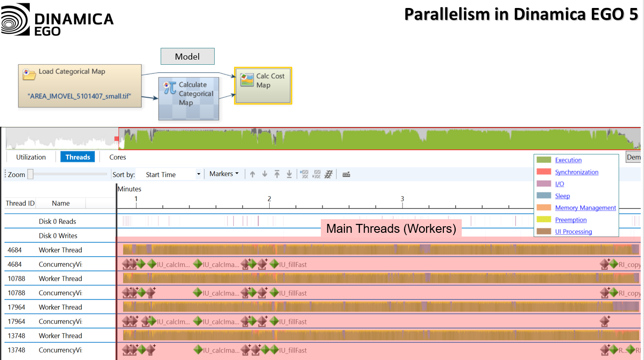Click the Load Categorical Map folder icon
The height and width of the screenshot is (360, 644).
tap(29, 74)
